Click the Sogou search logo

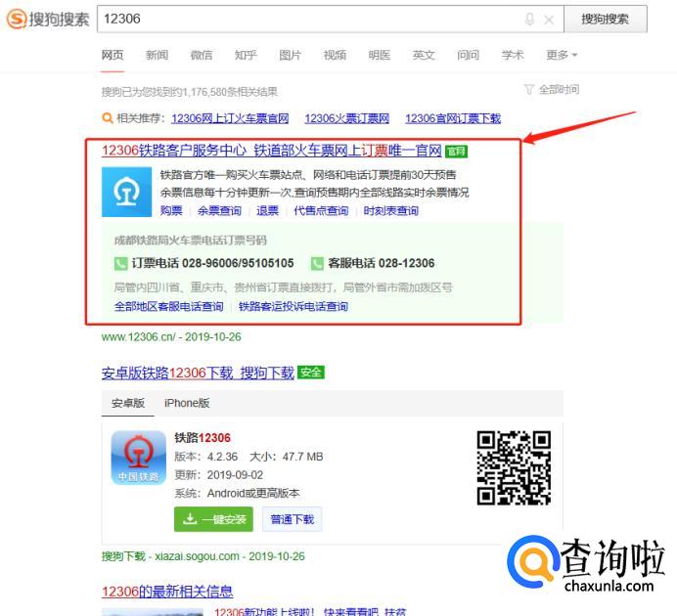point(48,19)
